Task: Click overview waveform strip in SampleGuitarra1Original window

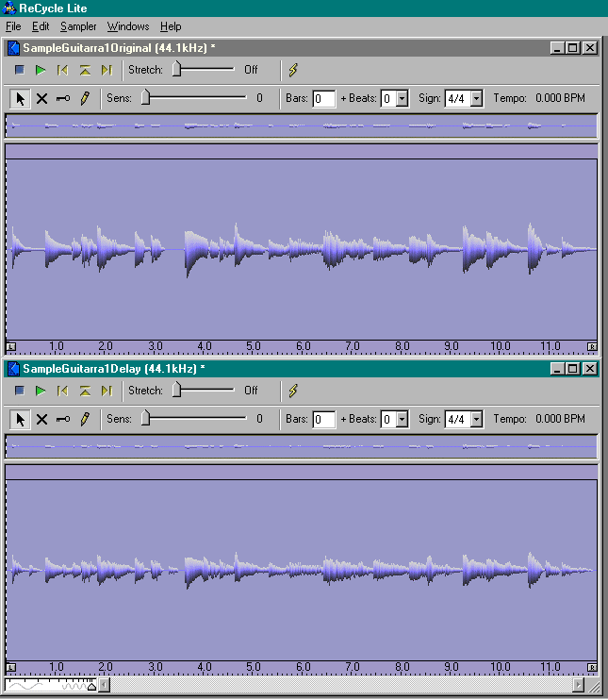Action: click(x=301, y=125)
